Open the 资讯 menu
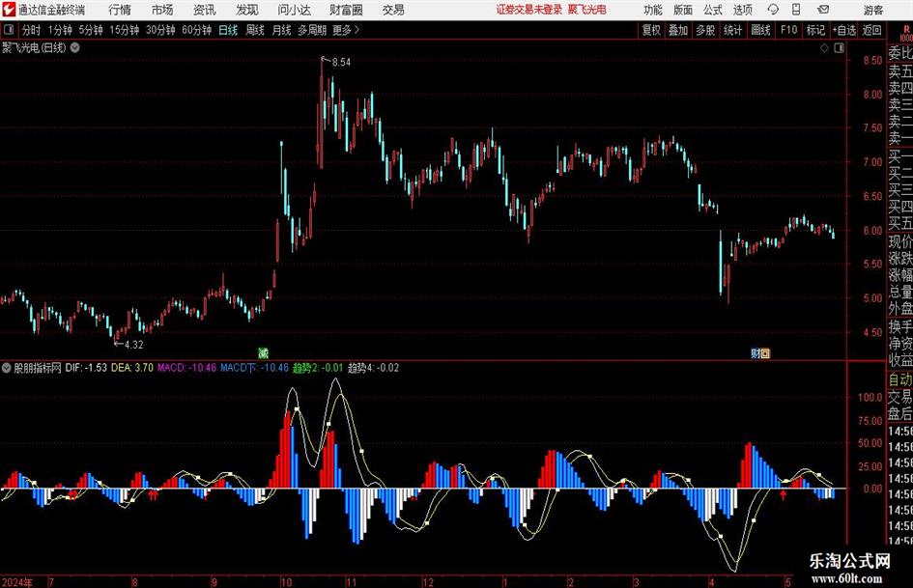913x588 pixels. (205, 10)
